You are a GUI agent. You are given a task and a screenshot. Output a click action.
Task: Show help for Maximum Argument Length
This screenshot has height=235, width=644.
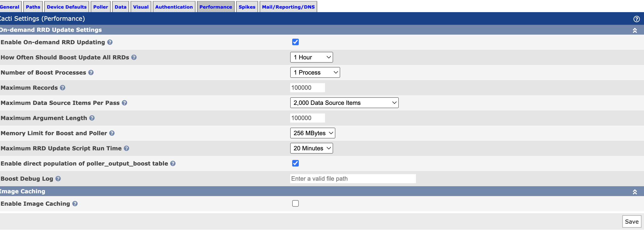pyautogui.click(x=92, y=118)
